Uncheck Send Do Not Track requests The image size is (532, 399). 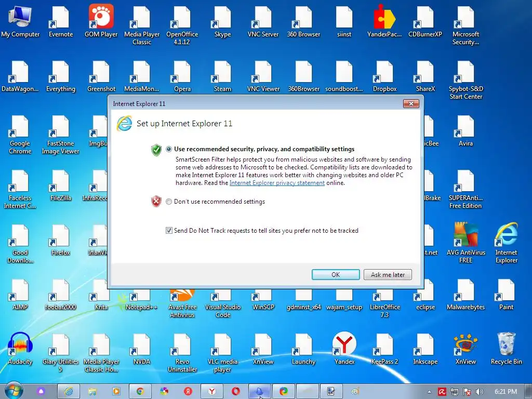(169, 231)
